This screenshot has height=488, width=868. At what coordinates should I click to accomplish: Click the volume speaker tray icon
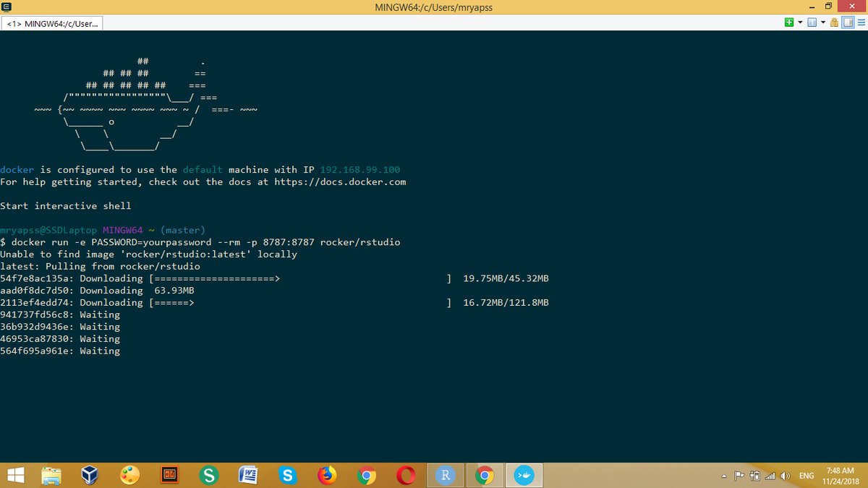785,476
